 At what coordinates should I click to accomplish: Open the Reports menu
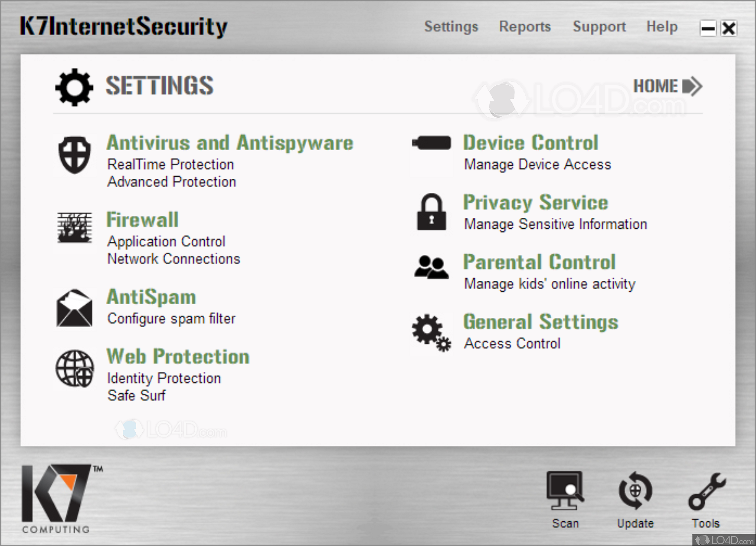click(x=525, y=26)
